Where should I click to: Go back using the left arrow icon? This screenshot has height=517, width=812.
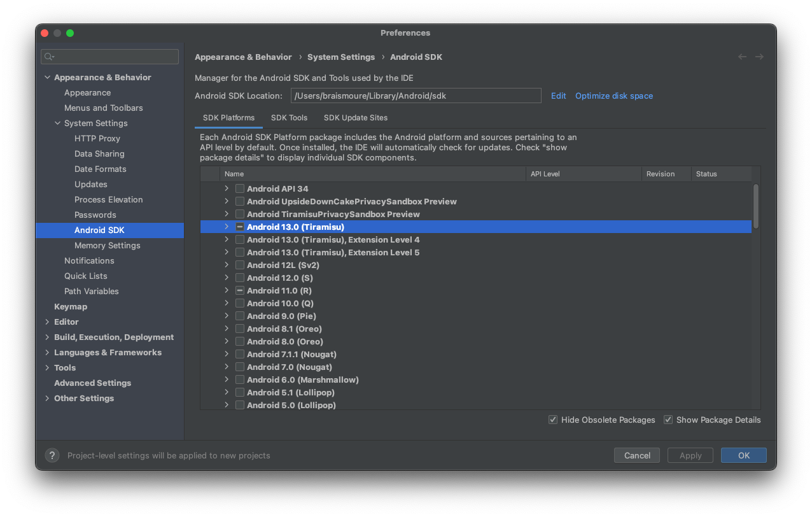[x=742, y=57]
